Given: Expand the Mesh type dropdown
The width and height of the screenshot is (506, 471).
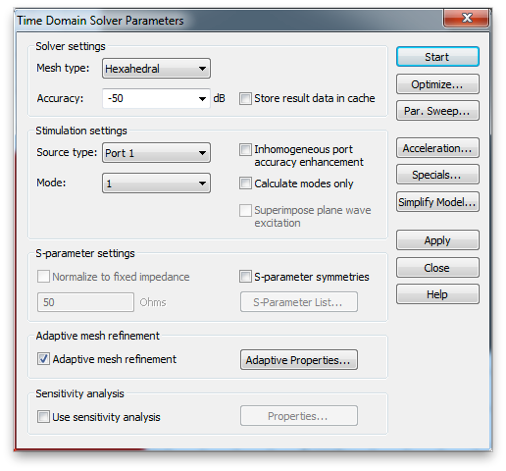Looking at the screenshot, I should coord(156,69).
